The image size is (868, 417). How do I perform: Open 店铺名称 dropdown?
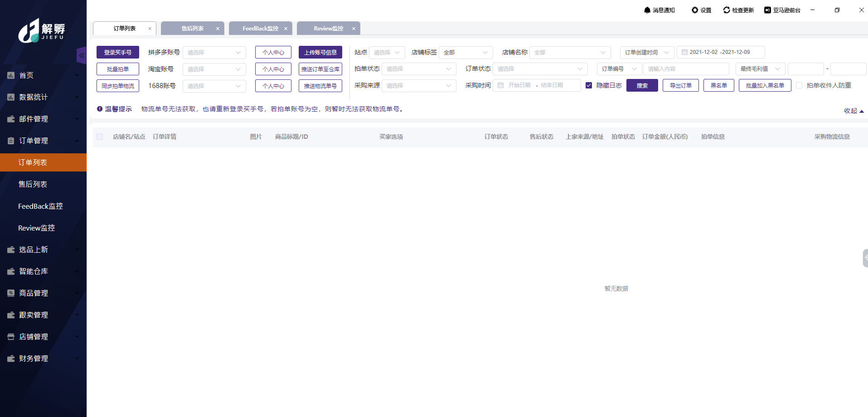click(570, 53)
